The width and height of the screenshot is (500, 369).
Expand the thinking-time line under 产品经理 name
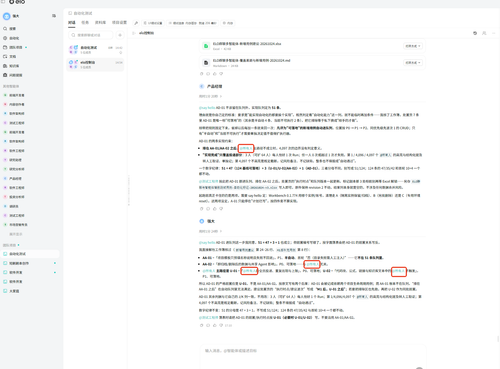[x=210, y=96]
